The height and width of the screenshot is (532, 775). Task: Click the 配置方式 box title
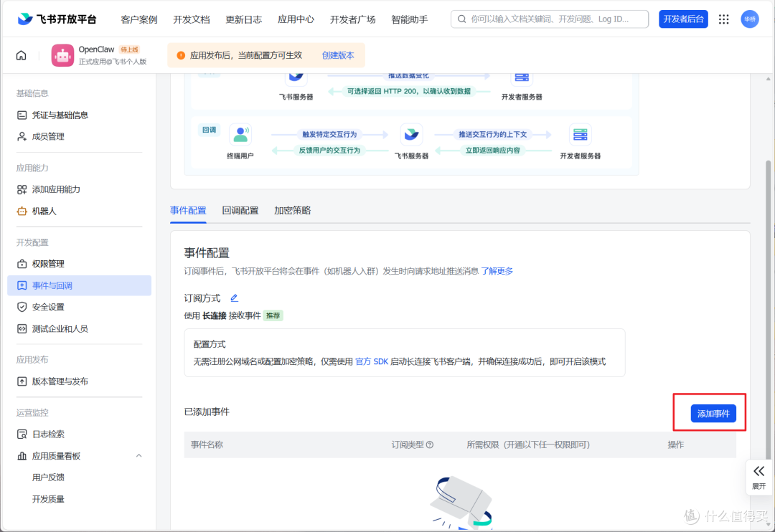point(210,344)
